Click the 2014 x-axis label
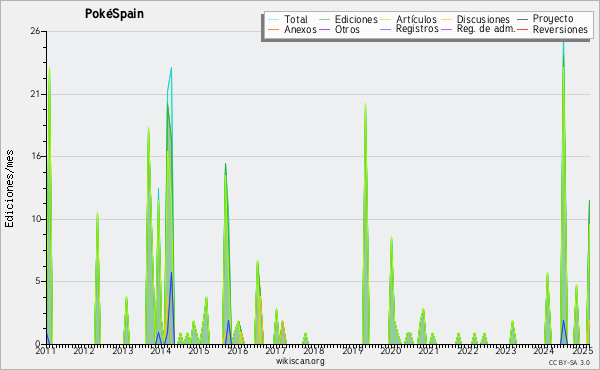 click(x=160, y=351)
